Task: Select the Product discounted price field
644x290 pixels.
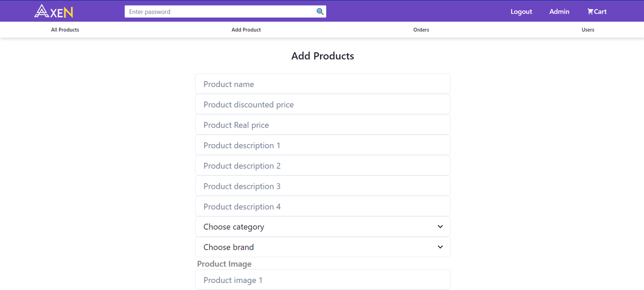Action: pos(323,105)
